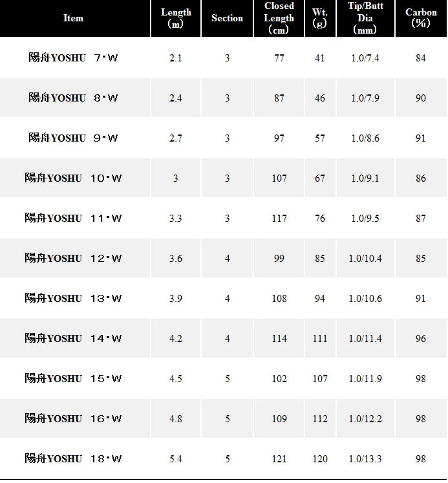Select the 陽舟YOSHU 7·W item name
This screenshot has height=483, width=448.
click(x=73, y=58)
